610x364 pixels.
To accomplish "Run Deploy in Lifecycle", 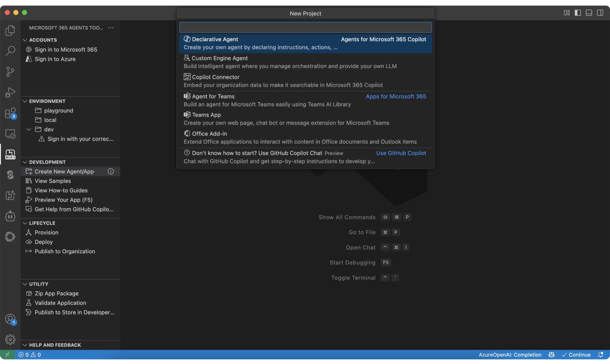I will coord(71,242).
